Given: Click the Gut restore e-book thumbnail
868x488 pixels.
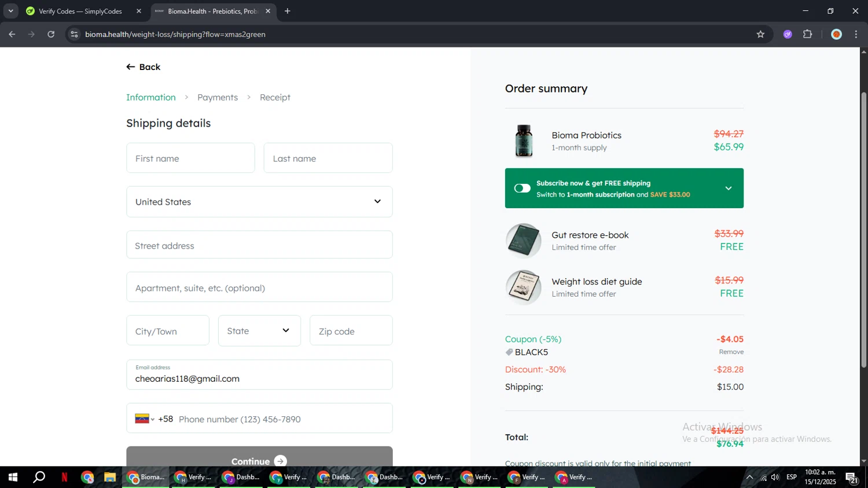Looking at the screenshot, I should (524, 241).
